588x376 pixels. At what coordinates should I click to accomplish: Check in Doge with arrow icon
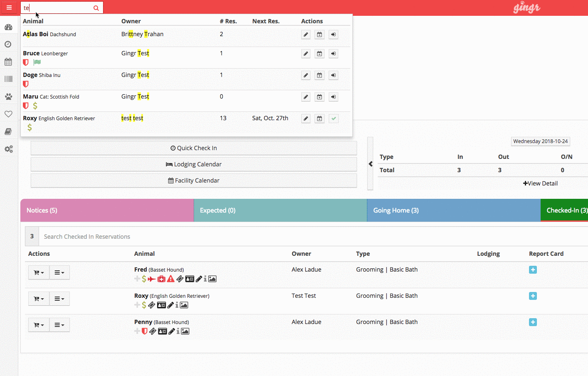(333, 75)
